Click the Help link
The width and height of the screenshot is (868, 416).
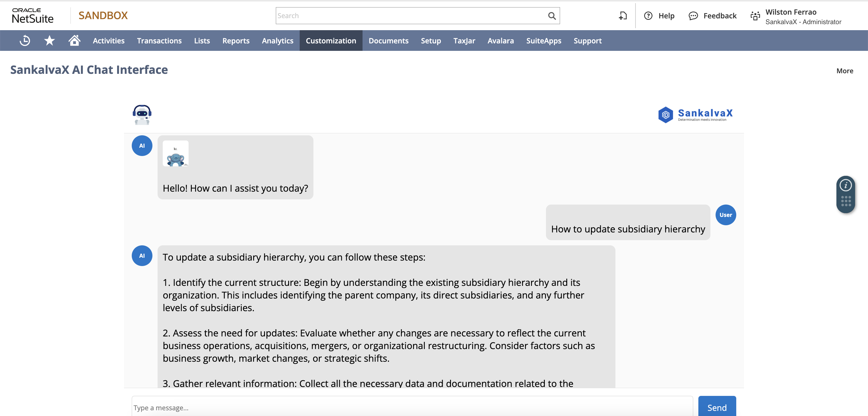pyautogui.click(x=666, y=16)
